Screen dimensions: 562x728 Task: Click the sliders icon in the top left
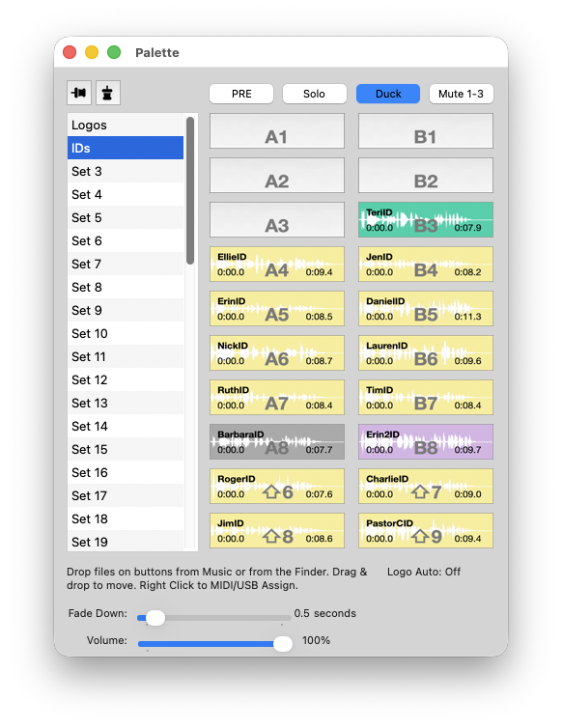point(79,93)
